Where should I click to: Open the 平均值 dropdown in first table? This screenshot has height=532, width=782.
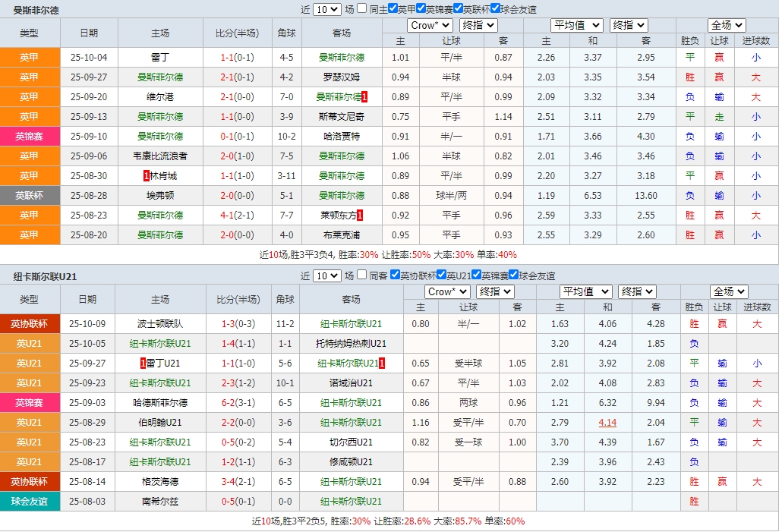[x=578, y=25]
